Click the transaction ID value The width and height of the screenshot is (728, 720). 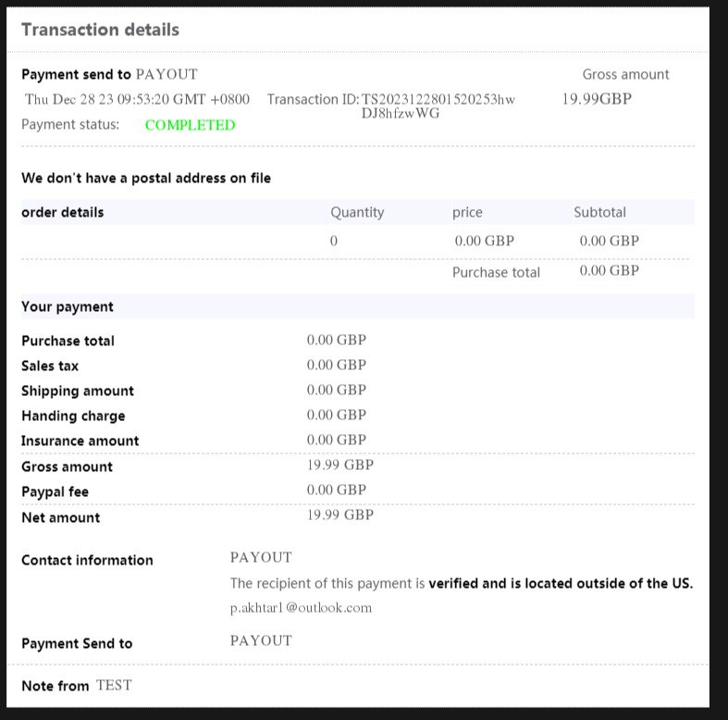point(438,106)
